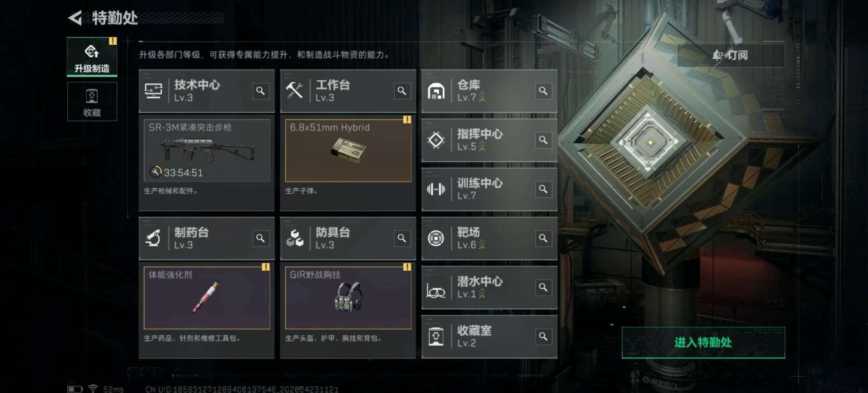The width and height of the screenshot is (868, 393).
Task: Select the 升级制造 sidebar tab
Action: [x=92, y=57]
